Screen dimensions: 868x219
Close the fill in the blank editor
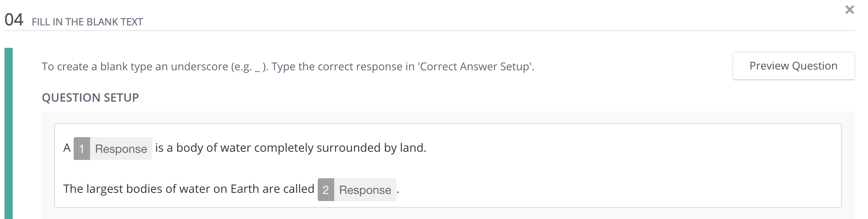(x=850, y=10)
